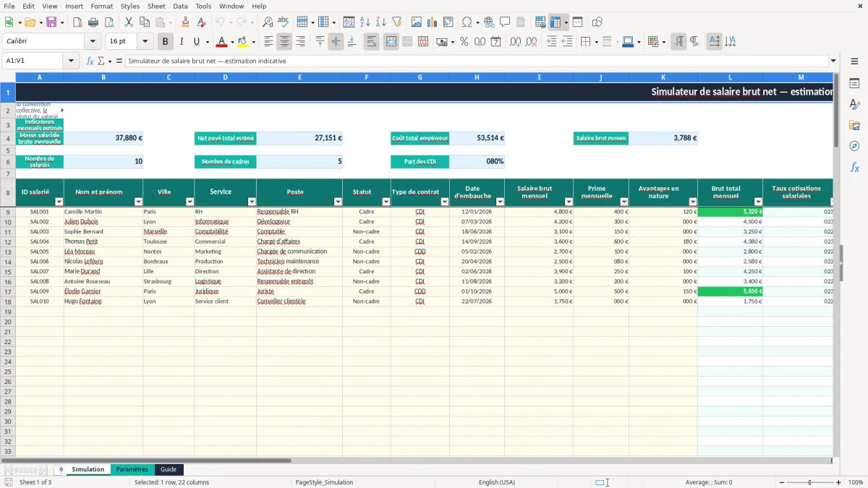Toggle print preview
This screenshot has height=488, width=868.
pyautogui.click(x=108, y=22)
